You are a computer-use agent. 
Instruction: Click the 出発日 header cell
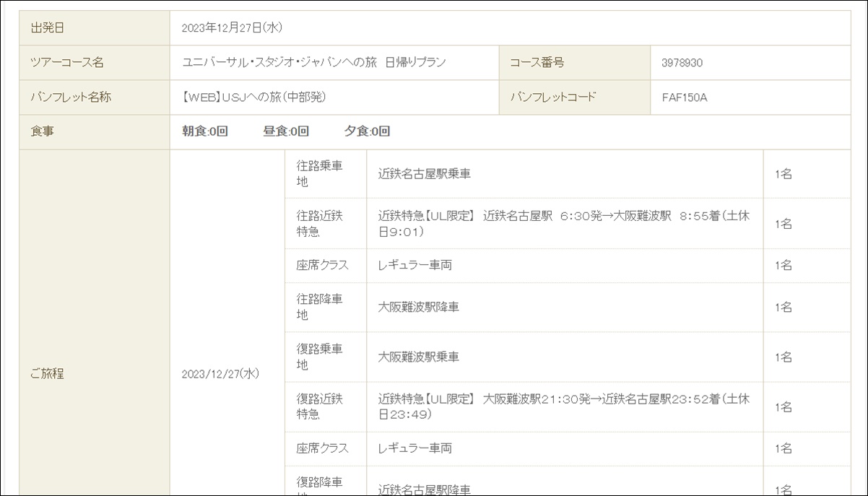[x=95, y=28]
